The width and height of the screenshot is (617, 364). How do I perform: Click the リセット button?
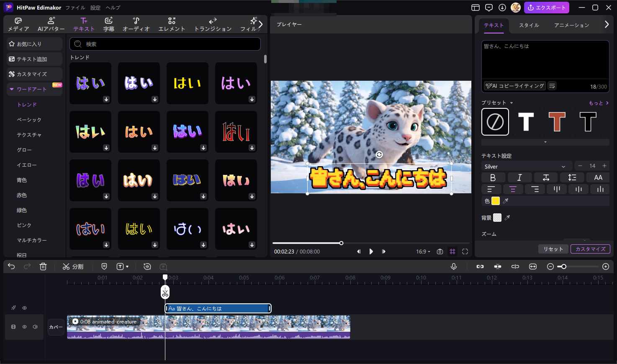pyautogui.click(x=553, y=249)
